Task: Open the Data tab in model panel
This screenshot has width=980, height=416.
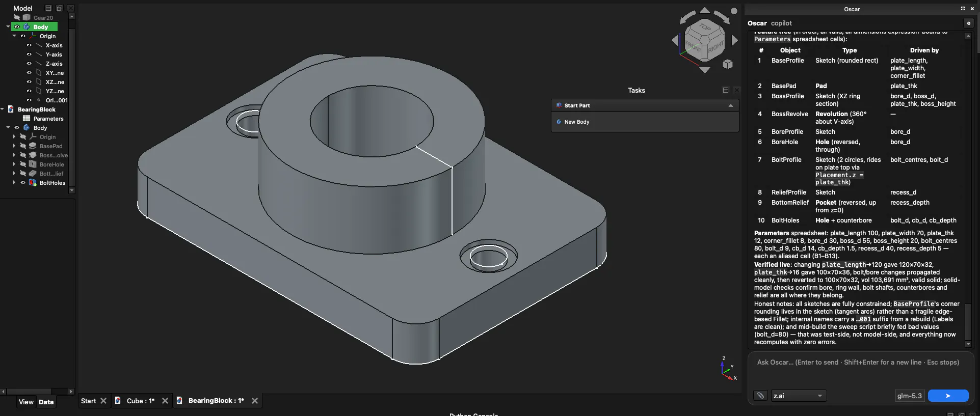Action: pyautogui.click(x=46, y=402)
